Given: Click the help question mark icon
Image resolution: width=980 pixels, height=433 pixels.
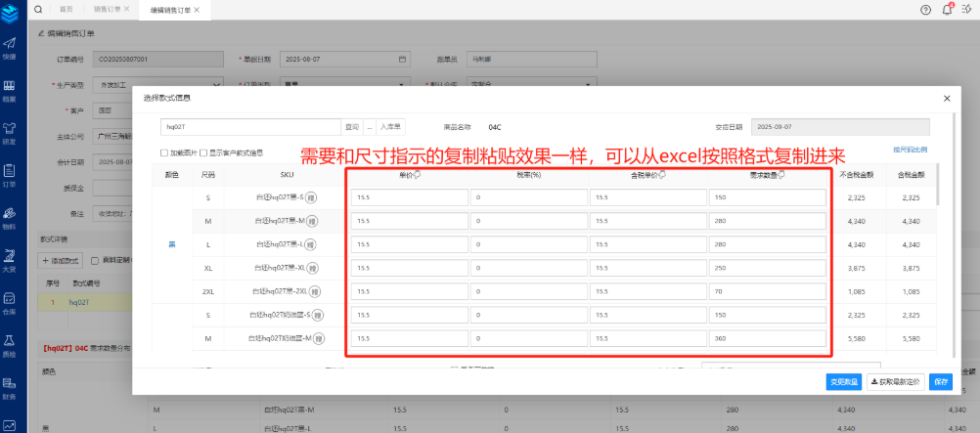Looking at the screenshot, I should tap(925, 9).
